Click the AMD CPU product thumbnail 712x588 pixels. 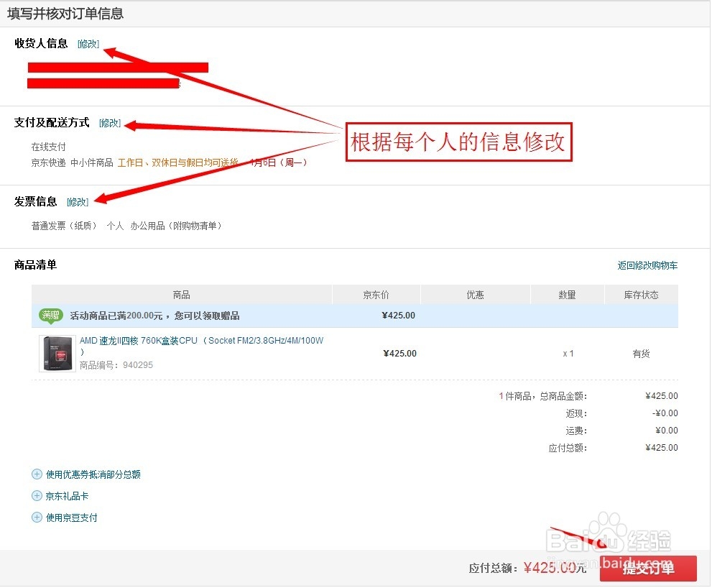click(x=57, y=354)
